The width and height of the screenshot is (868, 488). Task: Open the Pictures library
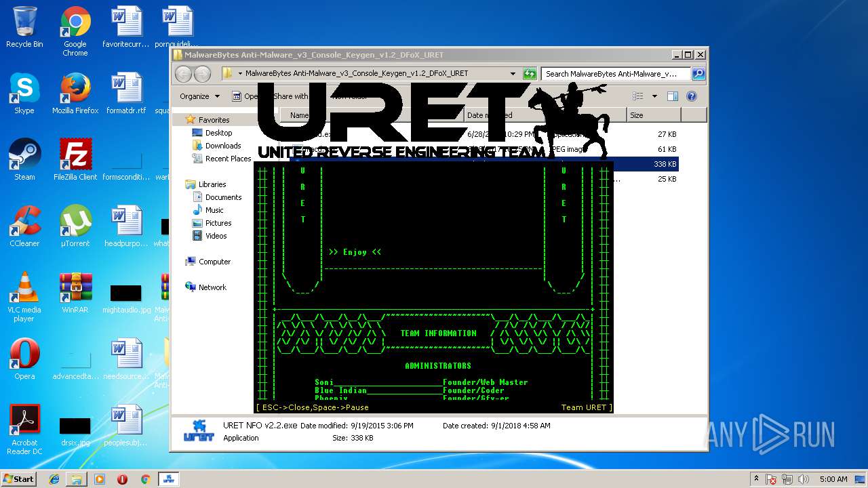point(218,223)
